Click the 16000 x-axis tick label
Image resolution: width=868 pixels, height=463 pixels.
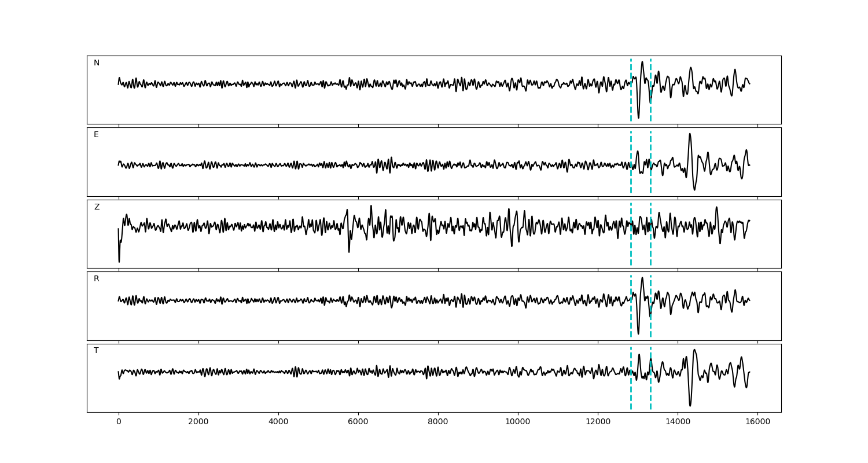coord(757,422)
